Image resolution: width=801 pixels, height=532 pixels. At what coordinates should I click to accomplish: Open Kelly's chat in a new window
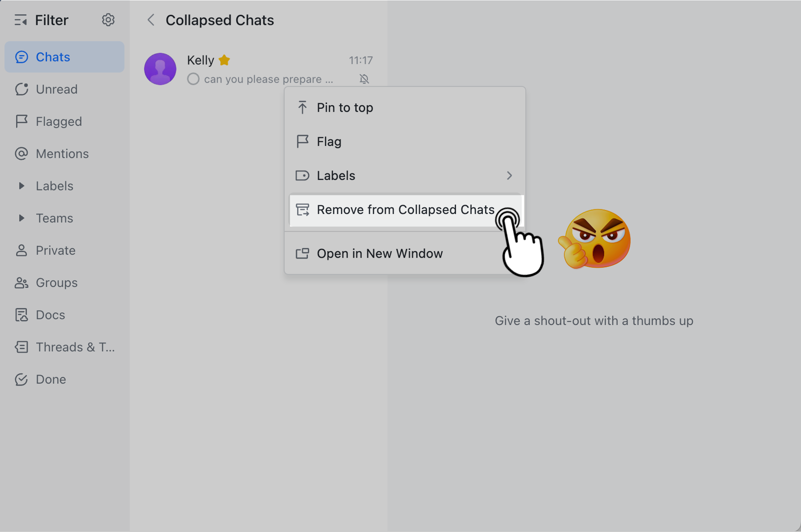tap(380, 253)
